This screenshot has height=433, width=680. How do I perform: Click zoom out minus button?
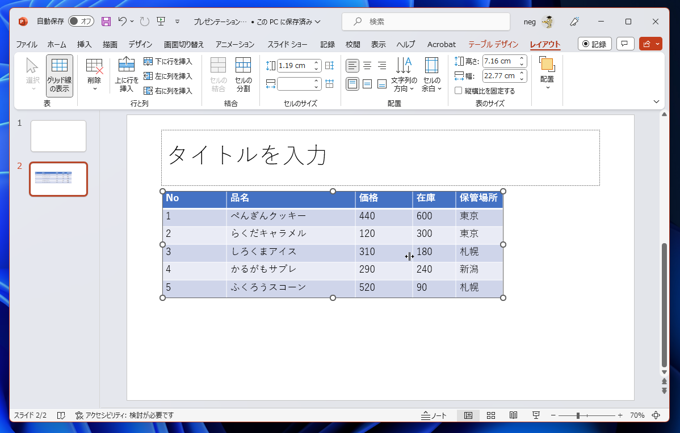553,415
